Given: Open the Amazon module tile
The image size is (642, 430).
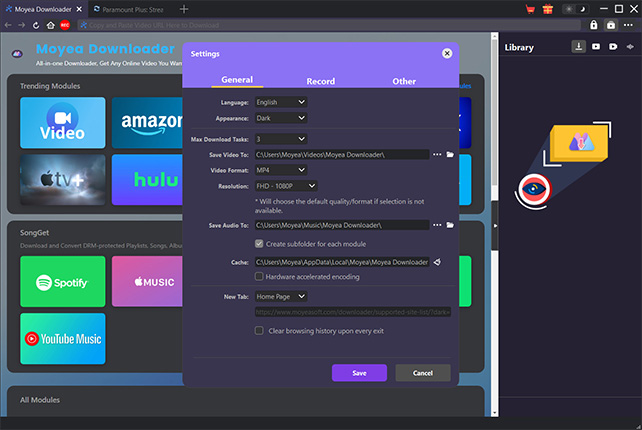Looking at the screenshot, I should pos(147,122).
